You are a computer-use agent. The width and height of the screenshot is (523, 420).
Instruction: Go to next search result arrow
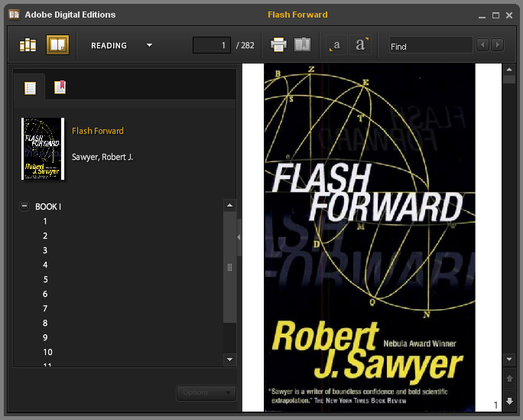coord(498,44)
